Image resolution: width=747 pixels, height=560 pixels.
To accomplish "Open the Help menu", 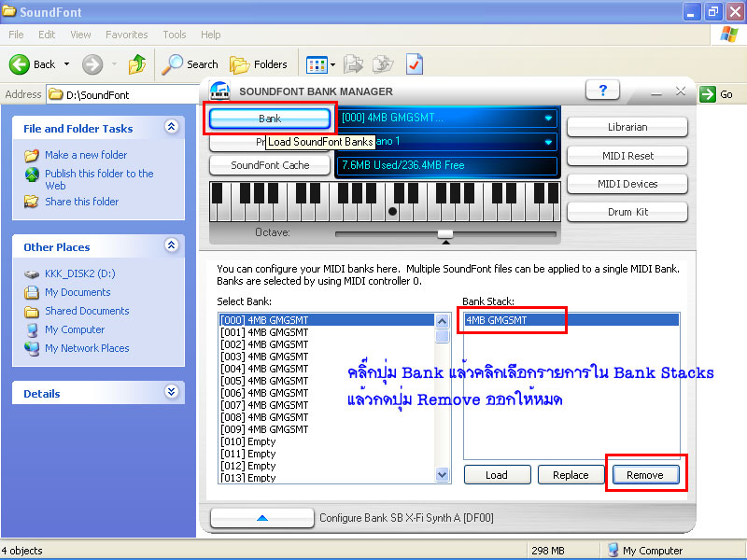I will [211, 35].
